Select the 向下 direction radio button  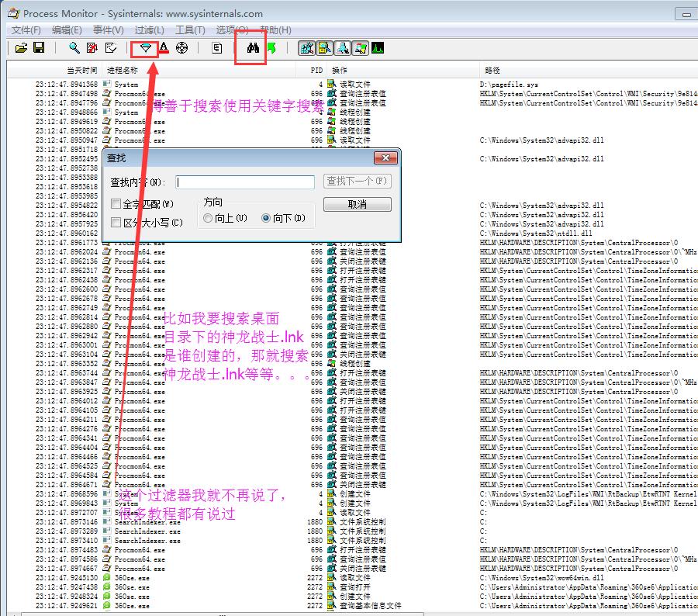point(266,219)
